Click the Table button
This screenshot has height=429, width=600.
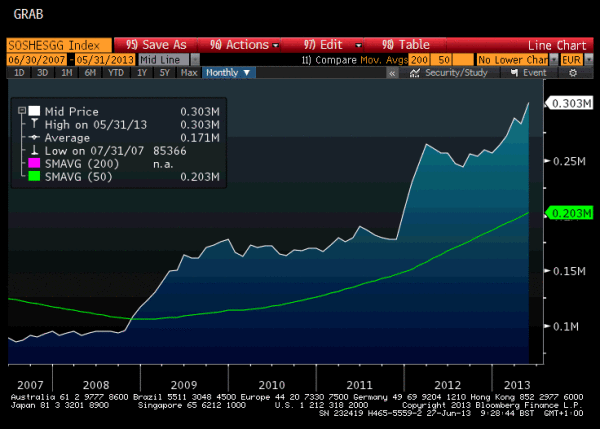406,45
